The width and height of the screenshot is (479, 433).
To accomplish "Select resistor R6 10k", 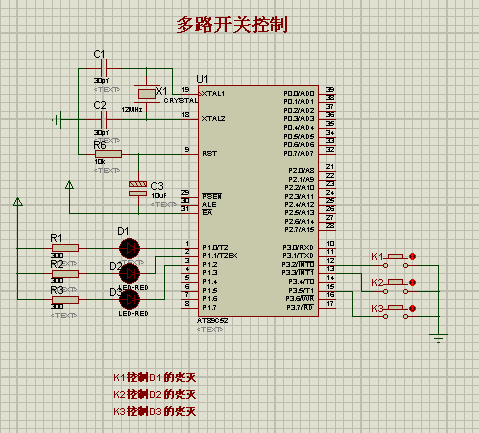I will 108,154.
